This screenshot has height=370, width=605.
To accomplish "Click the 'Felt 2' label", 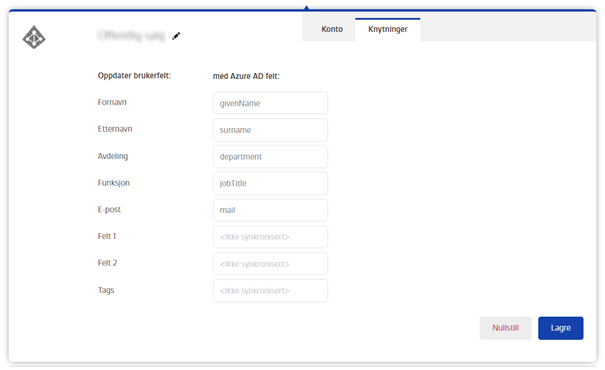I will click(x=107, y=263).
